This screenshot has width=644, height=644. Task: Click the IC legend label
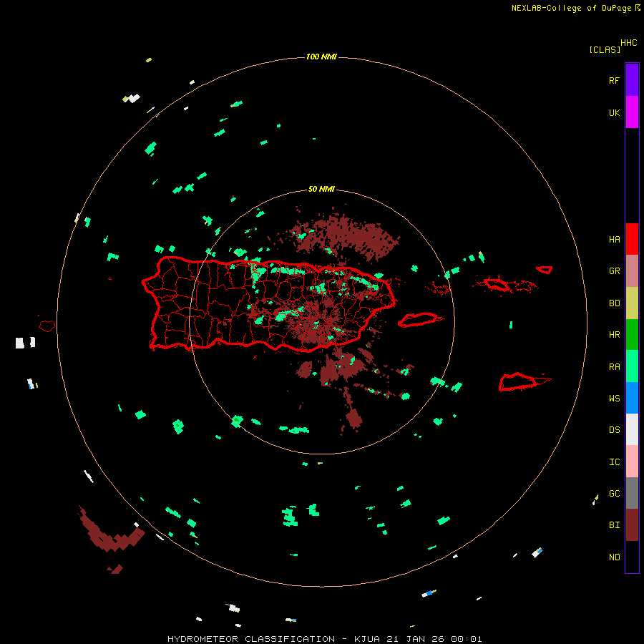pos(614,462)
